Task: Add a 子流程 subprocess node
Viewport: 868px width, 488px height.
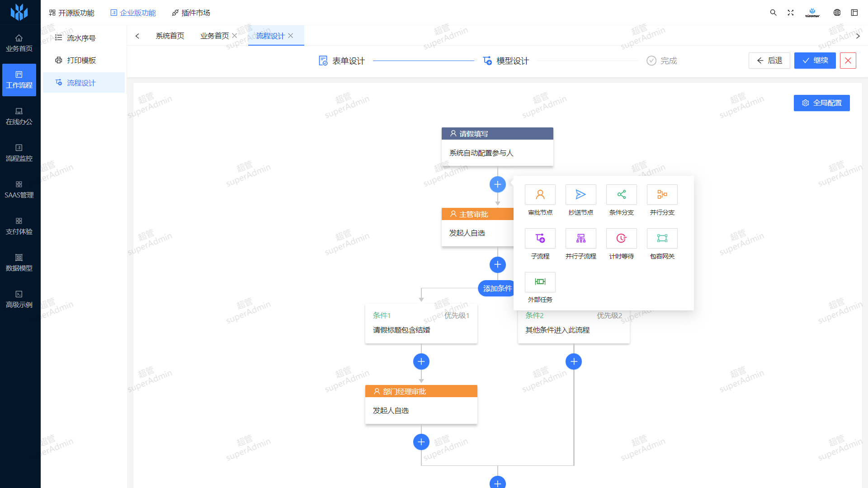Action: [540, 239]
